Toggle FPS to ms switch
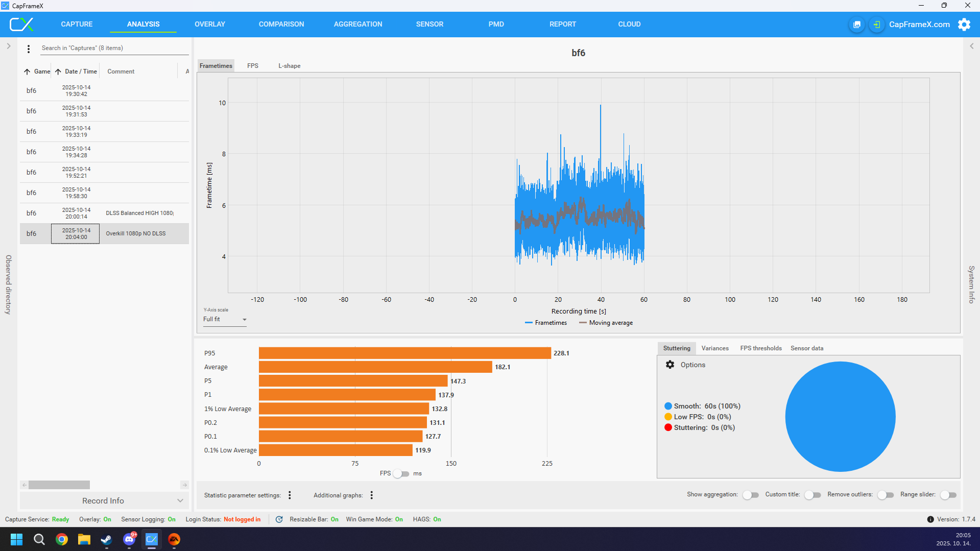The width and height of the screenshot is (980, 551). tap(401, 474)
